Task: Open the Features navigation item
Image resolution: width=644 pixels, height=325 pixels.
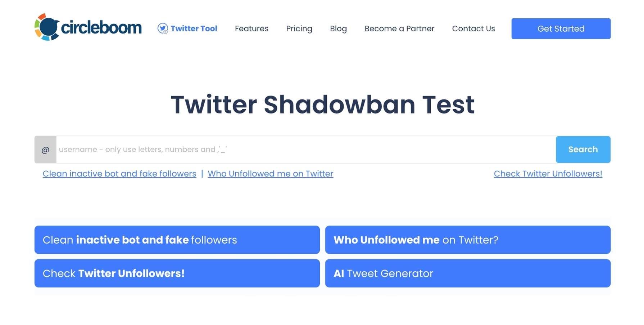Action: (x=251, y=28)
